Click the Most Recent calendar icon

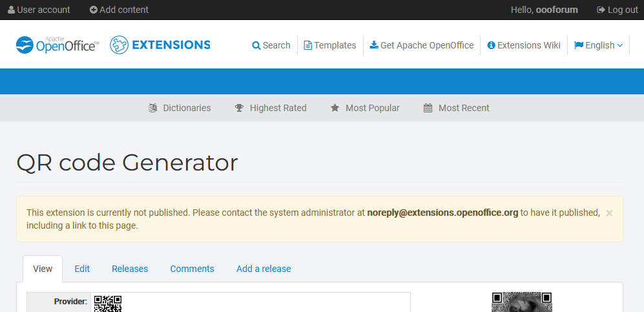click(428, 108)
